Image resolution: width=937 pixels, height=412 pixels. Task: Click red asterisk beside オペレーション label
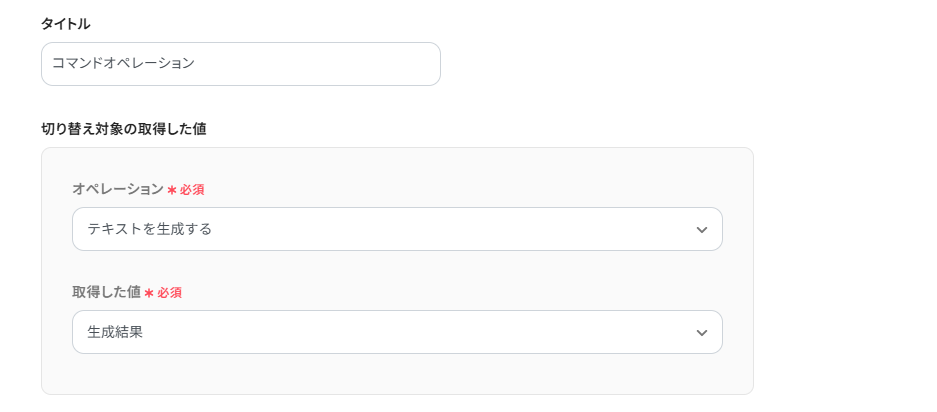[172, 190]
